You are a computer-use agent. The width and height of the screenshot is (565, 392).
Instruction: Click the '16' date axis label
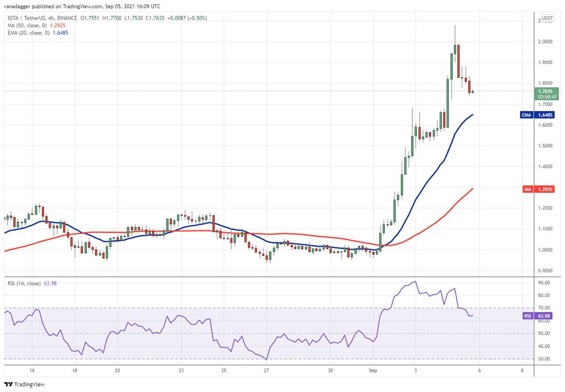pyautogui.click(x=32, y=371)
